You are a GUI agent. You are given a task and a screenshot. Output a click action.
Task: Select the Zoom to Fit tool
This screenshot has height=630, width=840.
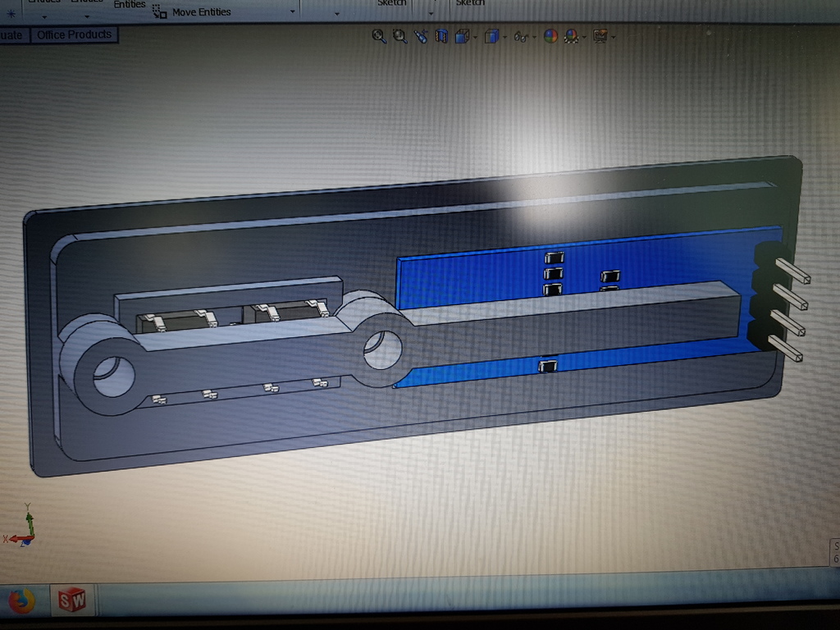[379, 36]
